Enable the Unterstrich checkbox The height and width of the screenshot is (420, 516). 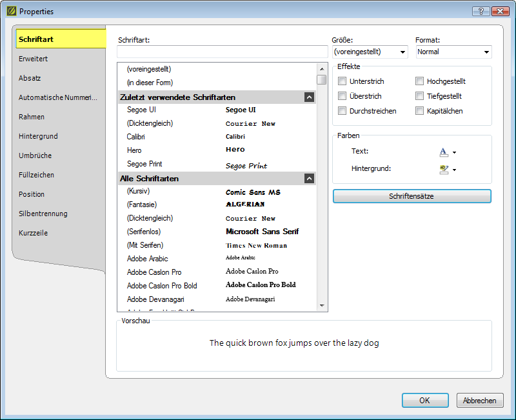click(342, 81)
